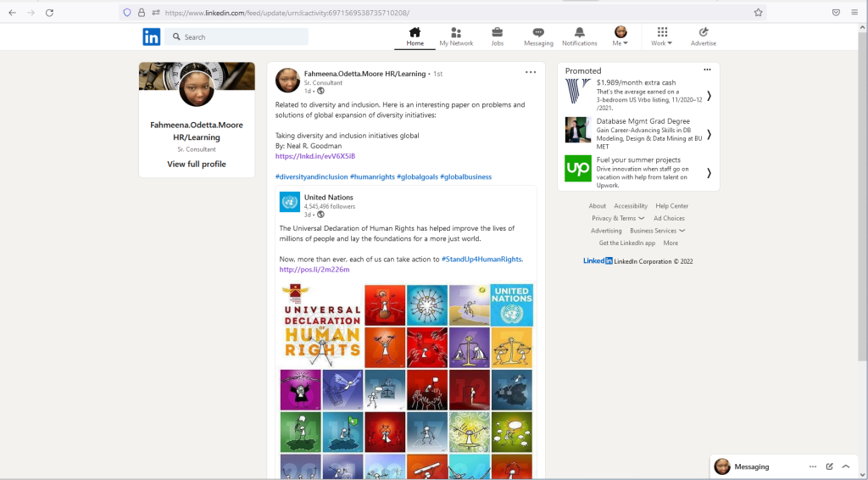The image size is (868, 480).
Task: Expand the Messaging panel with chevron
Action: (846, 466)
